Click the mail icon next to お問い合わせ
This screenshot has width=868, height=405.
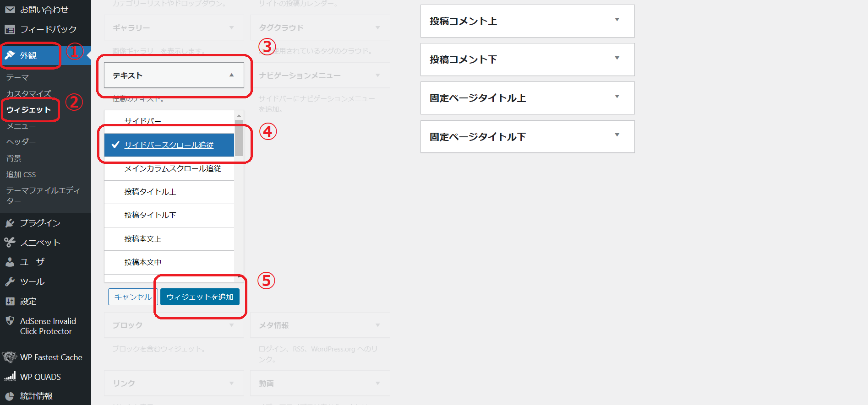[10, 10]
